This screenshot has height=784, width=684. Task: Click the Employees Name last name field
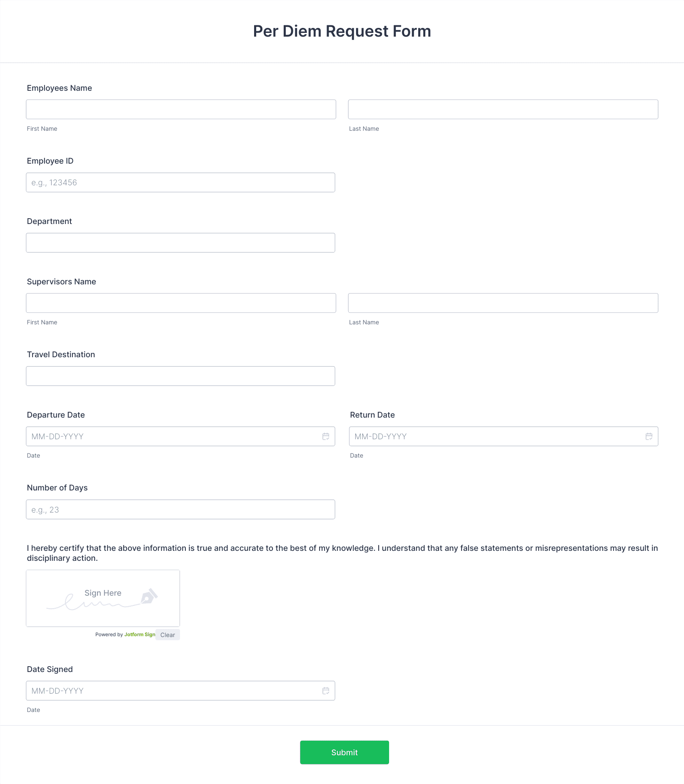[x=503, y=110]
